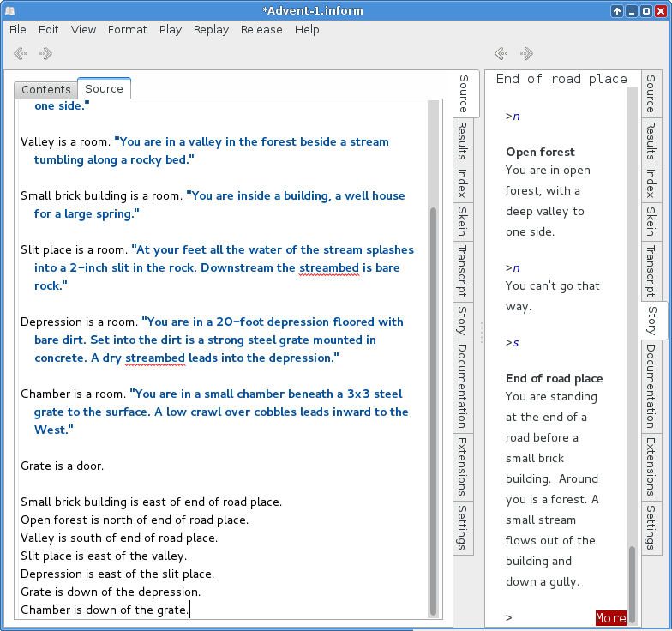Select left panel's vertical Results tab

click(x=463, y=141)
